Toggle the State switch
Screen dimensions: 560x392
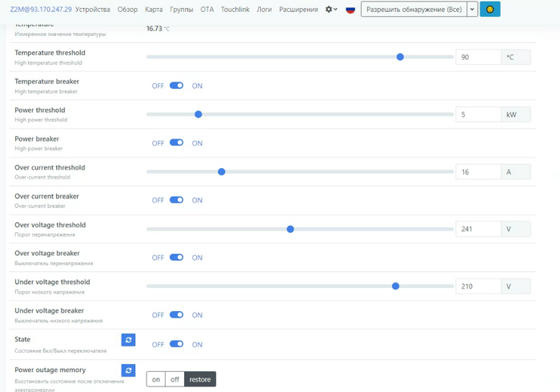[177, 344]
